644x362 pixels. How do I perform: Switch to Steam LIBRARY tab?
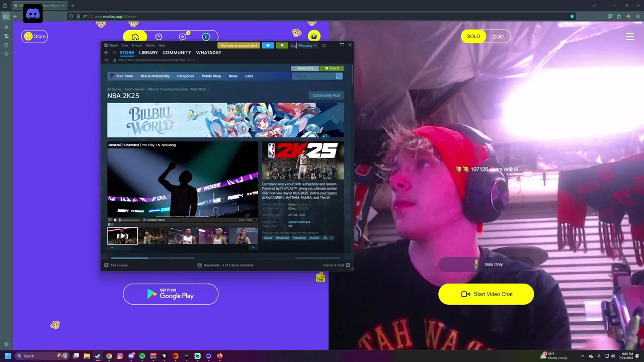[x=148, y=52]
